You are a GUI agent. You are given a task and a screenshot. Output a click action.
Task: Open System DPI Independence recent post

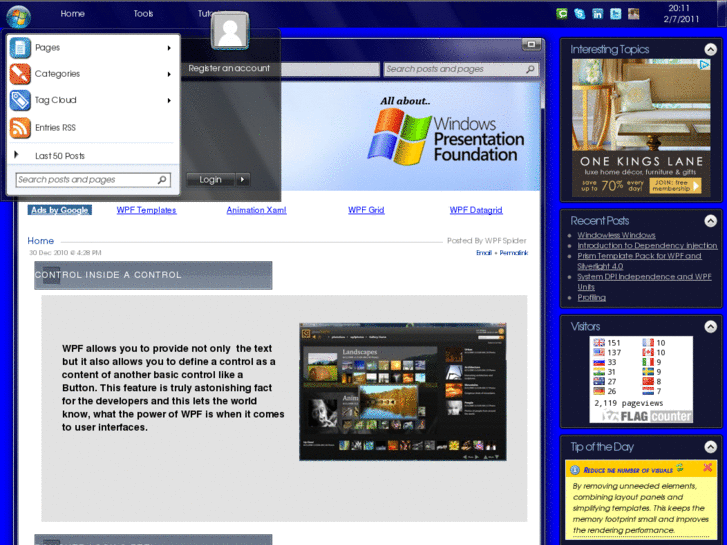[644, 282]
